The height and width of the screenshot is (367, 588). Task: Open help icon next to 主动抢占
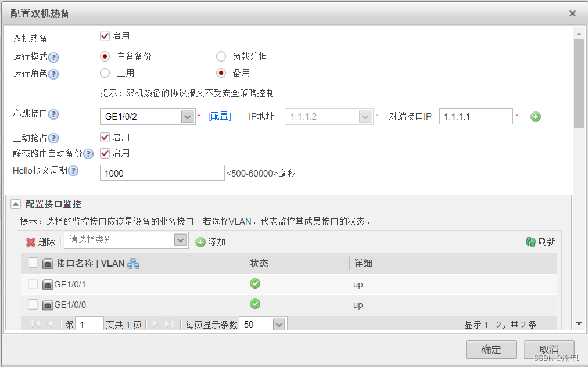tap(53, 138)
